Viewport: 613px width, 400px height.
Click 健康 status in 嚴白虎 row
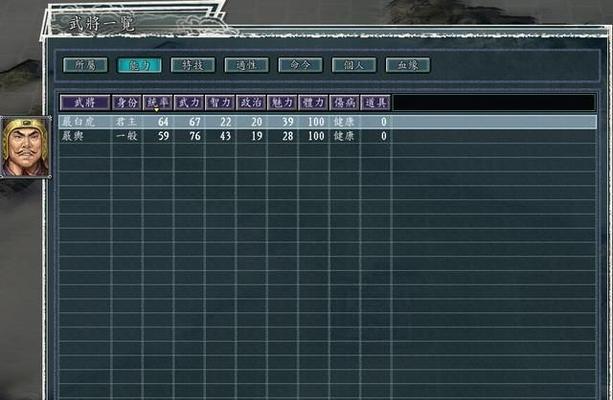click(x=344, y=122)
